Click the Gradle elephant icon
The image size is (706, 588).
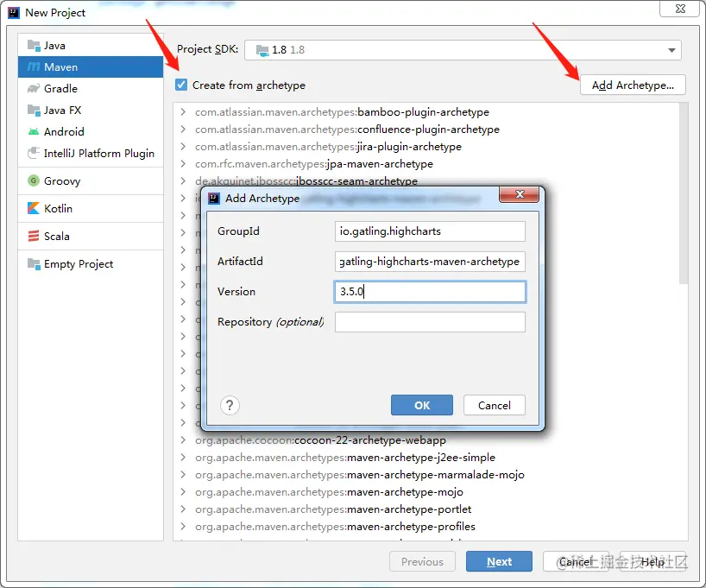pos(34,88)
